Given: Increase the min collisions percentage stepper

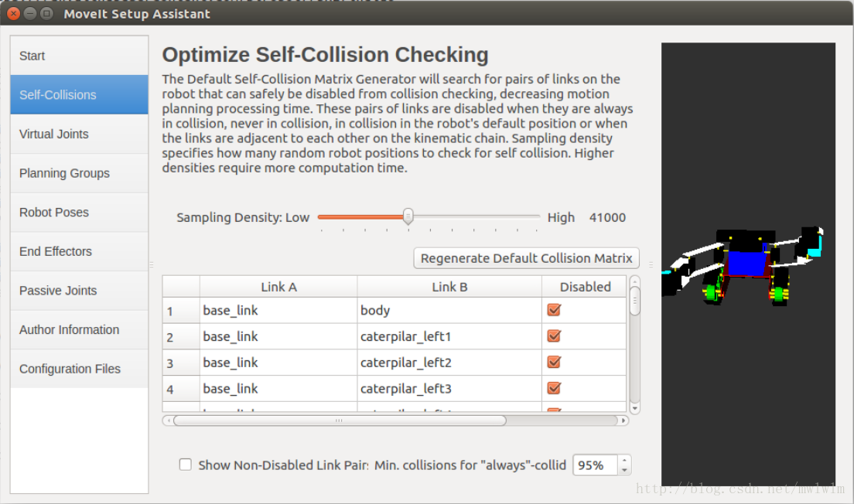Looking at the screenshot, I should [624, 461].
